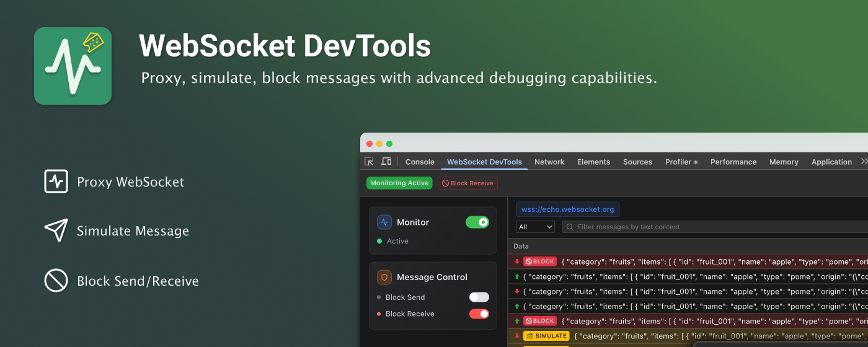Turn off the Monitor switch
Image resolution: width=868 pixels, height=347 pixels.
point(477,222)
